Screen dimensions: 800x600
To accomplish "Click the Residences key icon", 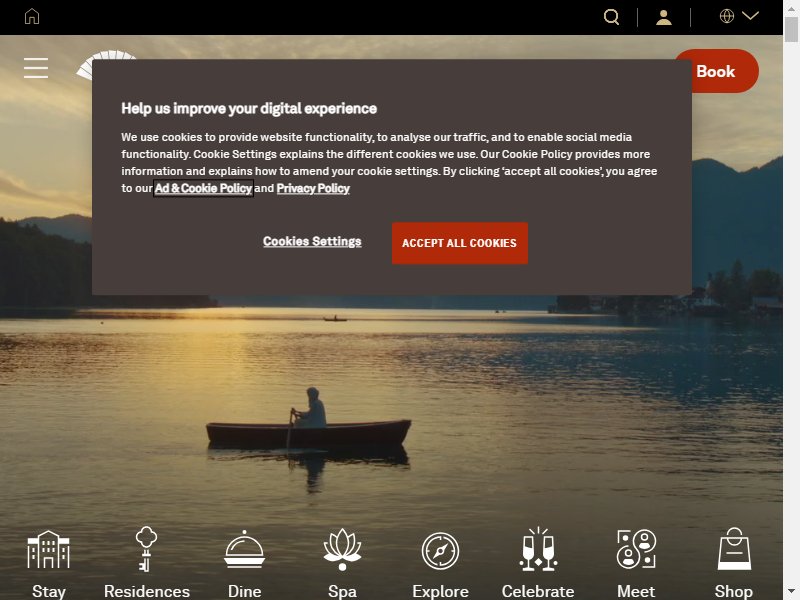I will (146, 549).
